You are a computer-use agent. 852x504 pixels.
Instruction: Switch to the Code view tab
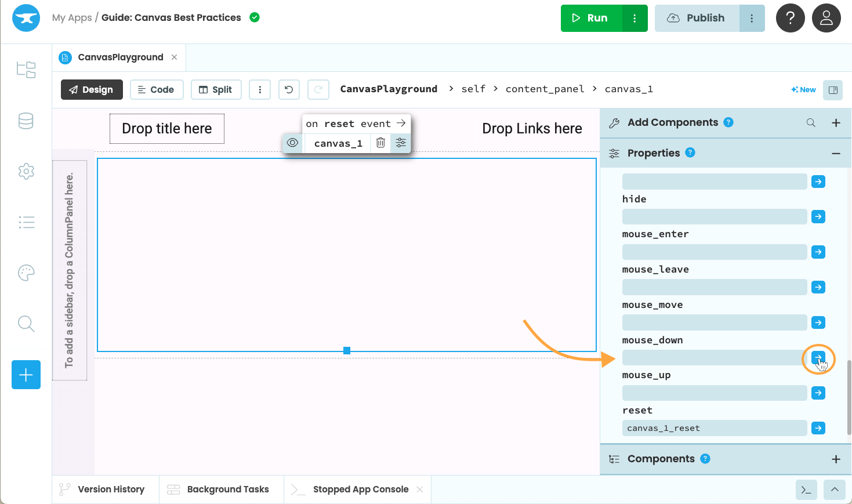(157, 89)
